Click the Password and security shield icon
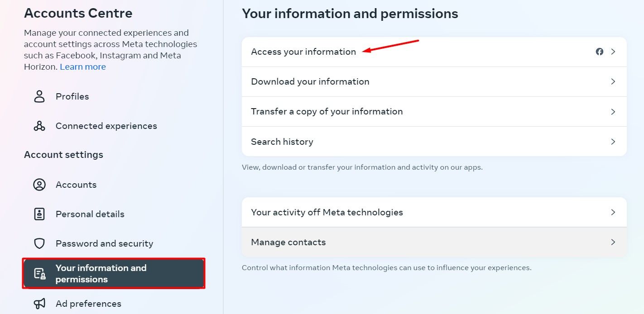The height and width of the screenshot is (314, 644). point(39,243)
